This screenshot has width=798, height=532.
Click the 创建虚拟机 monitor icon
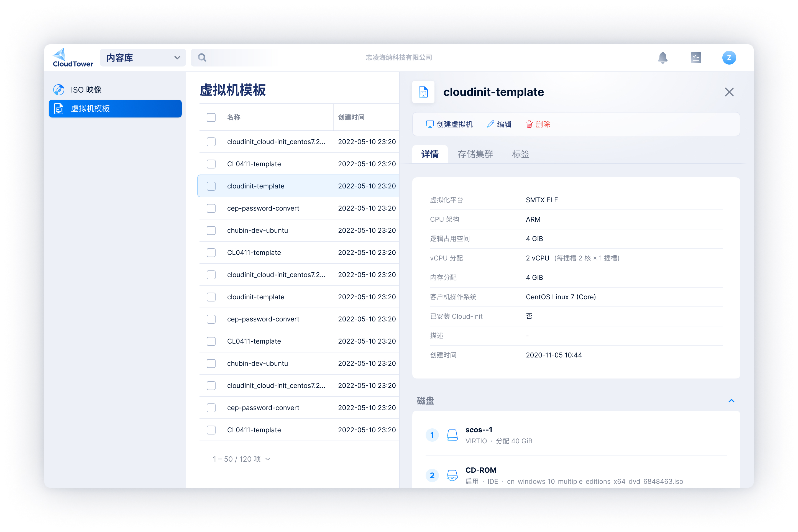430,124
